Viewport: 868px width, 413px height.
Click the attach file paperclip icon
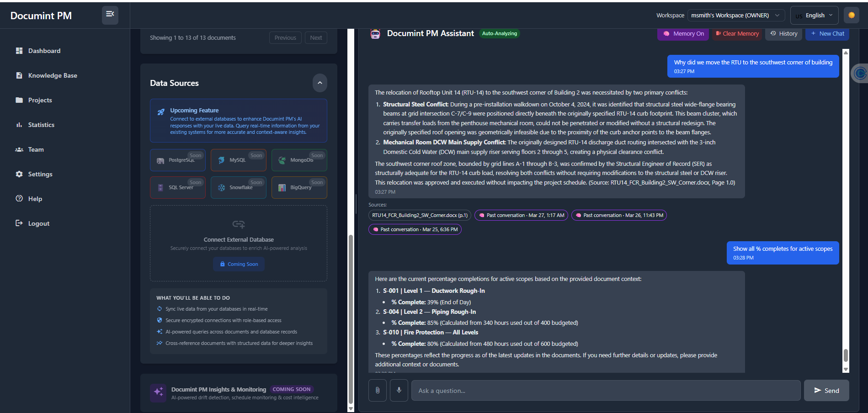(x=378, y=391)
